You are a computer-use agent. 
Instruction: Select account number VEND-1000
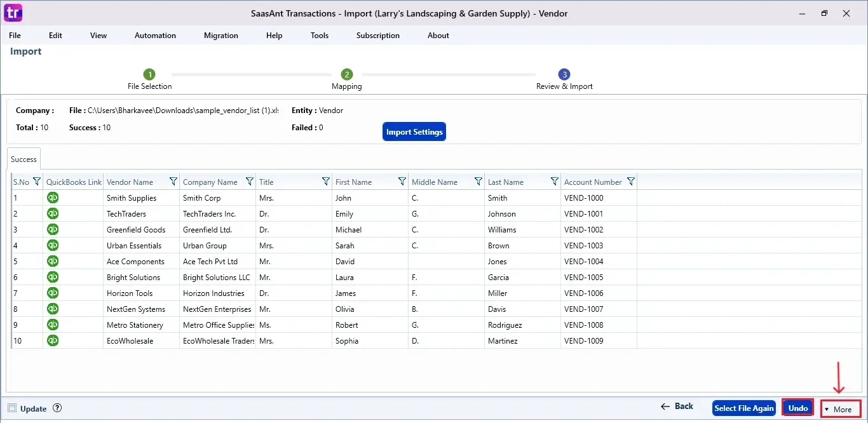coord(599,198)
